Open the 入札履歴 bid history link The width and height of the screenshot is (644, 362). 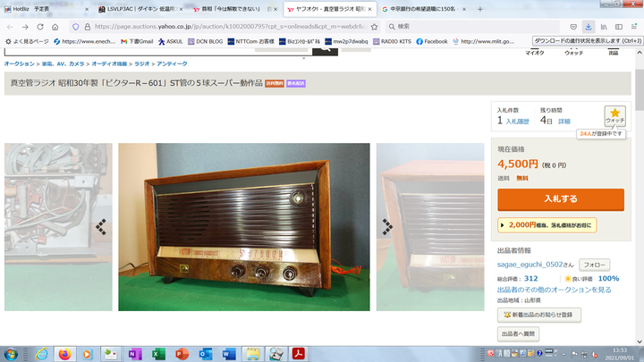(x=517, y=121)
